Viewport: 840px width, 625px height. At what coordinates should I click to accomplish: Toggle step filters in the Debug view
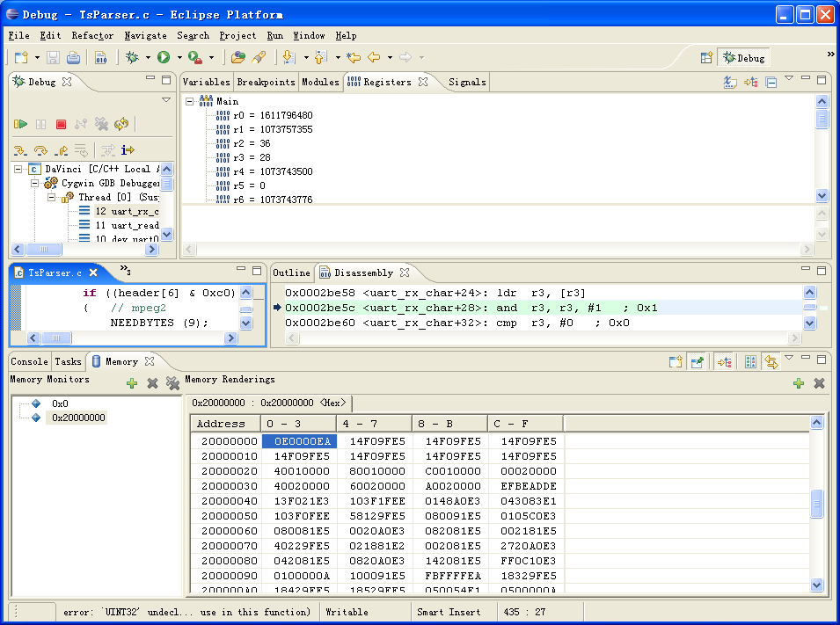(x=108, y=149)
